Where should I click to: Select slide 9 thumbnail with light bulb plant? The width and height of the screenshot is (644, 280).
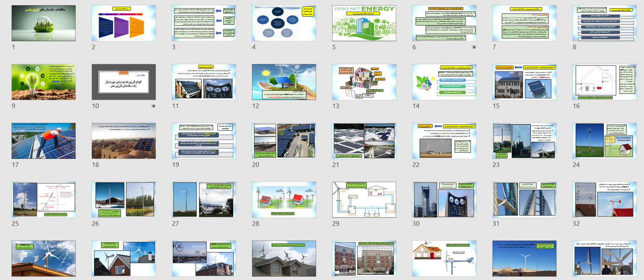44,82
